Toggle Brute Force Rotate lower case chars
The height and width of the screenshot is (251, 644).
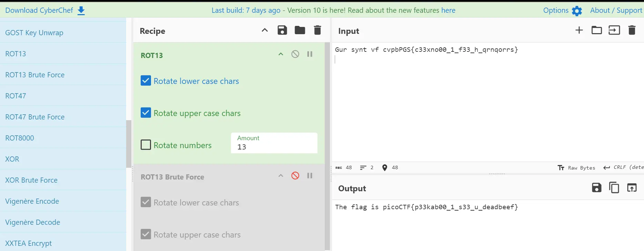(x=146, y=202)
